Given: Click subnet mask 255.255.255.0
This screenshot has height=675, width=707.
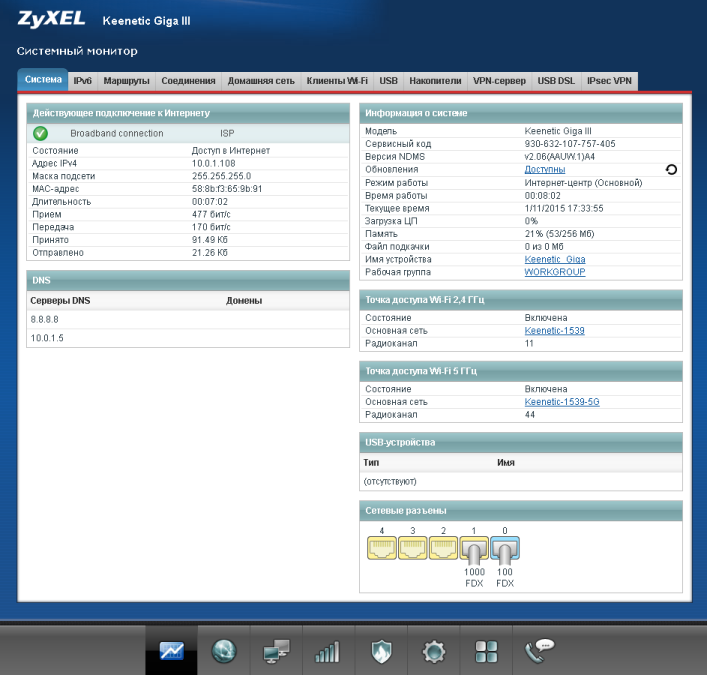Looking at the screenshot, I should pyautogui.click(x=221, y=176).
